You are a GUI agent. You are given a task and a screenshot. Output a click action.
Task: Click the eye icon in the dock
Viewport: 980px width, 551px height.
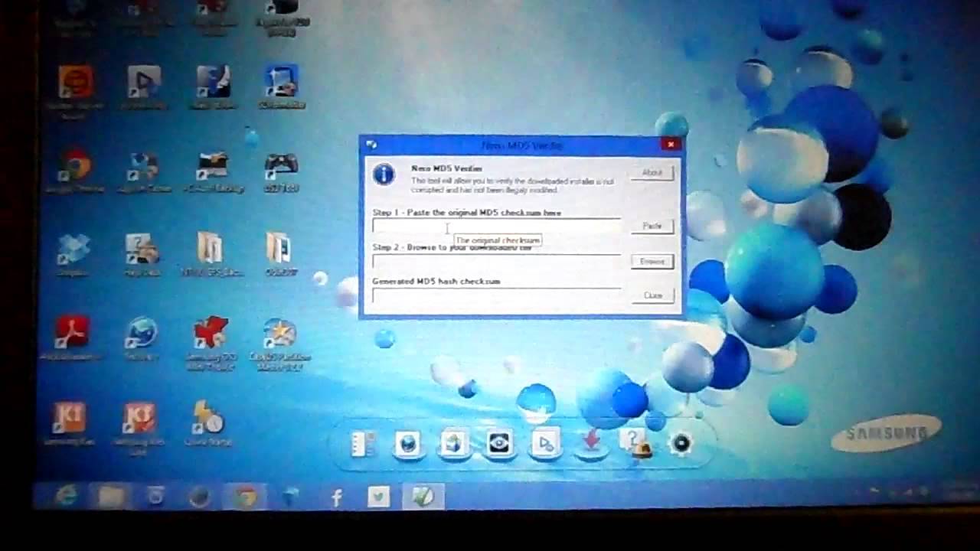coord(499,444)
